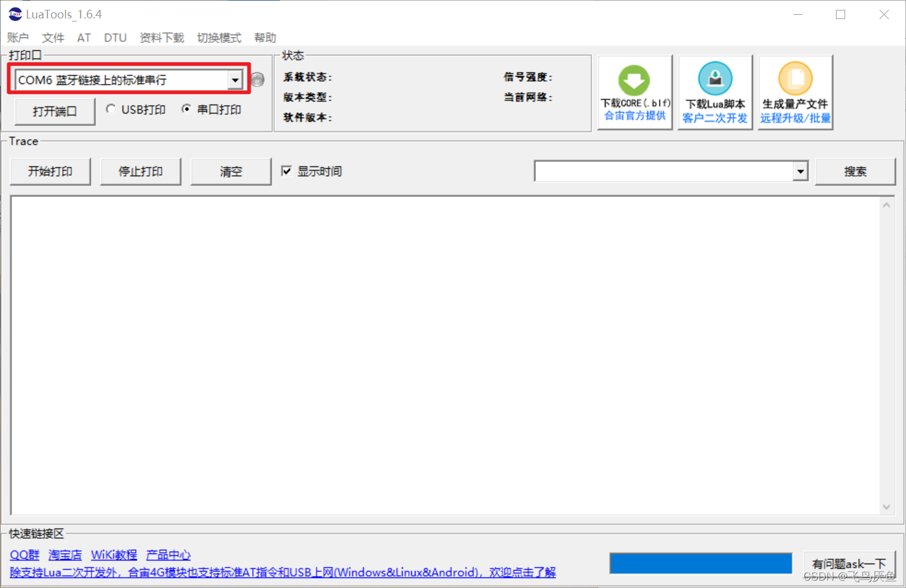Click the grey port status indicator light
This screenshot has width=906, height=588.
(x=258, y=80)
